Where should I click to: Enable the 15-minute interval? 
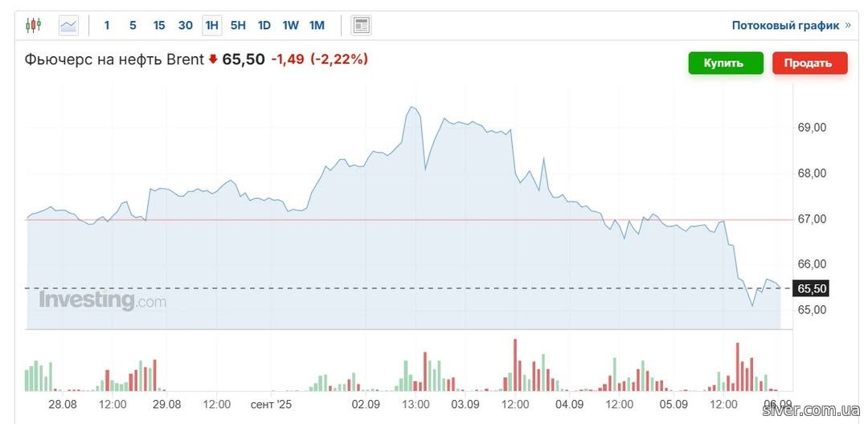tap(159, 26)
